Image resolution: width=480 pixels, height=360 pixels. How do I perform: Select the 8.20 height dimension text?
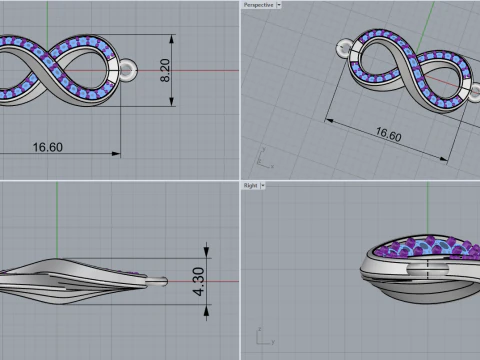click(165, 70)
